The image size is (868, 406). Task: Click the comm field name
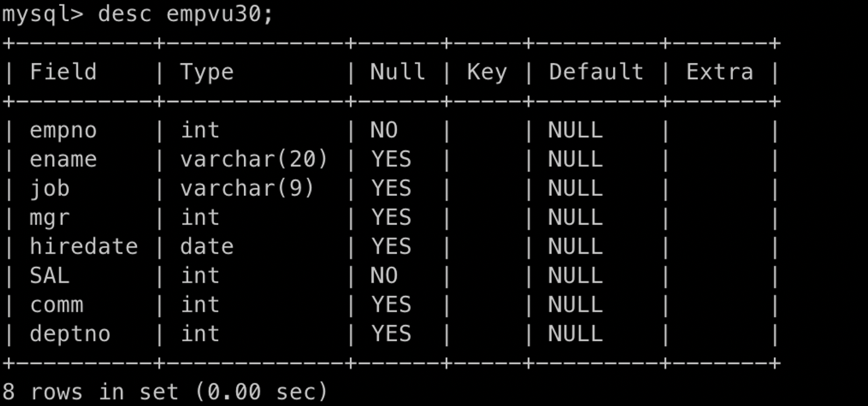pyautogui.click(x=56, y=304)
